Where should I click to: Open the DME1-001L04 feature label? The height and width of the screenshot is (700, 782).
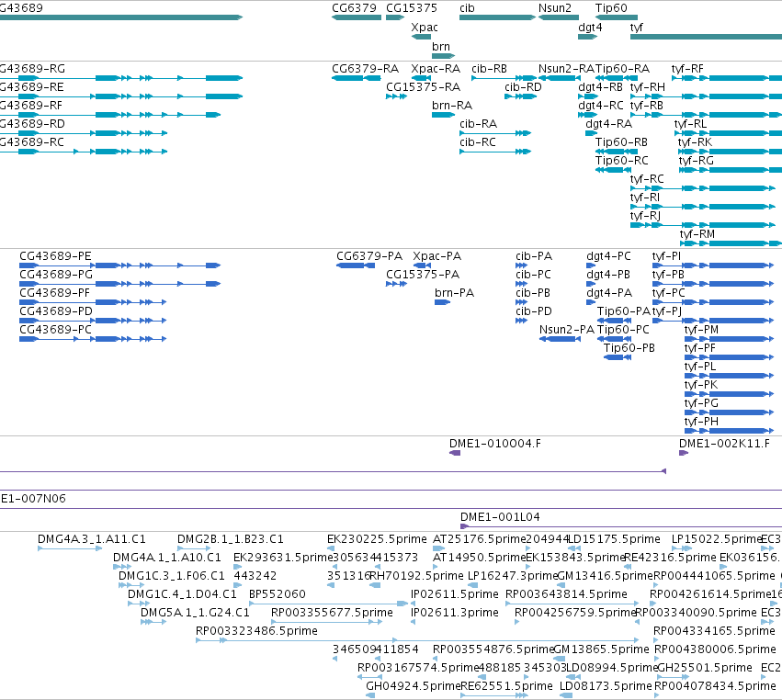(500, 517)
